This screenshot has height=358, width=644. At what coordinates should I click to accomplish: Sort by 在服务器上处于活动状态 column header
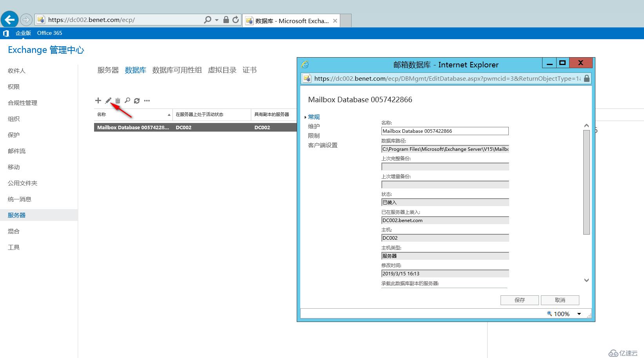(212, 114)
